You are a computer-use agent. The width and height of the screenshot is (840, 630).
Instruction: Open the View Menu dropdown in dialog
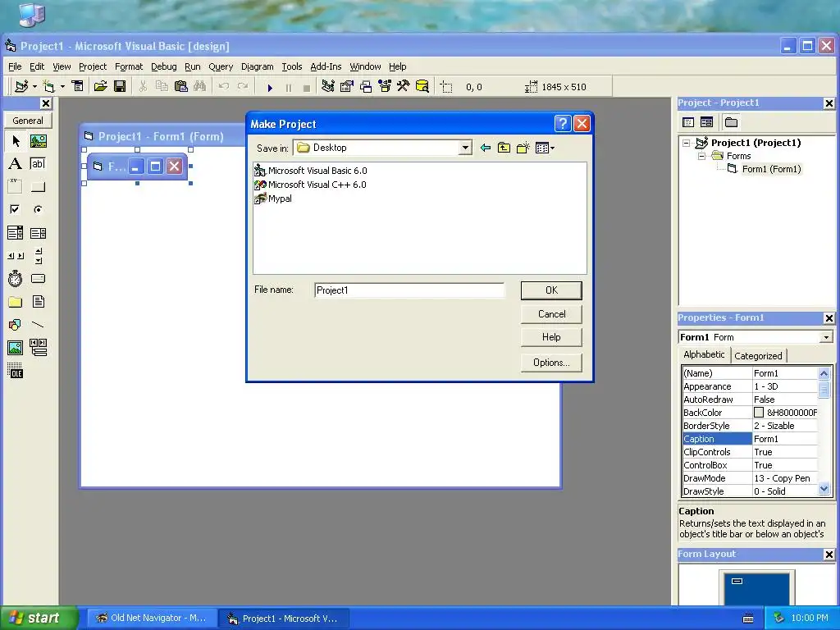(545, 148)
